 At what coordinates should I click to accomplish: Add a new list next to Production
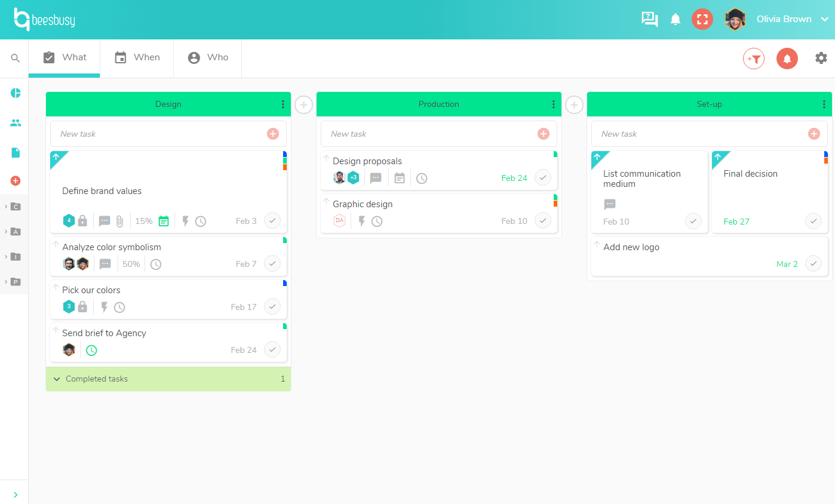tap(574, 105)
